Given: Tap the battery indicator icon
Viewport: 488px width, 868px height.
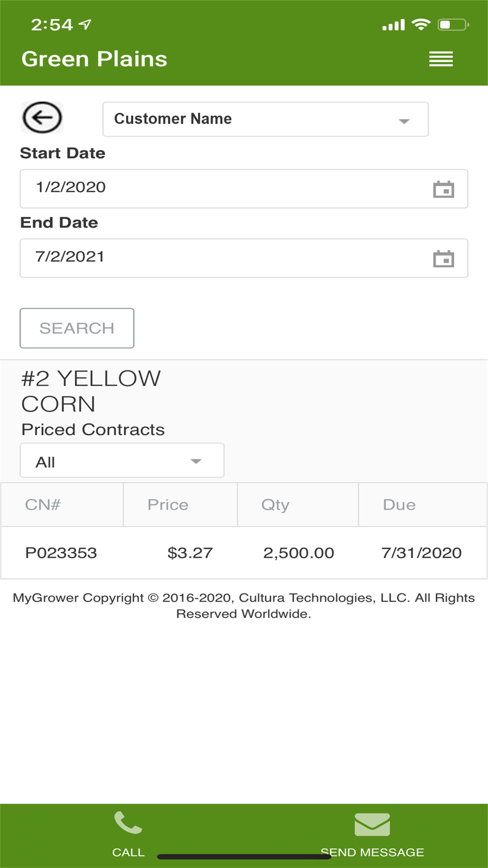Looking at the screenshot, I should click(453, 24).
